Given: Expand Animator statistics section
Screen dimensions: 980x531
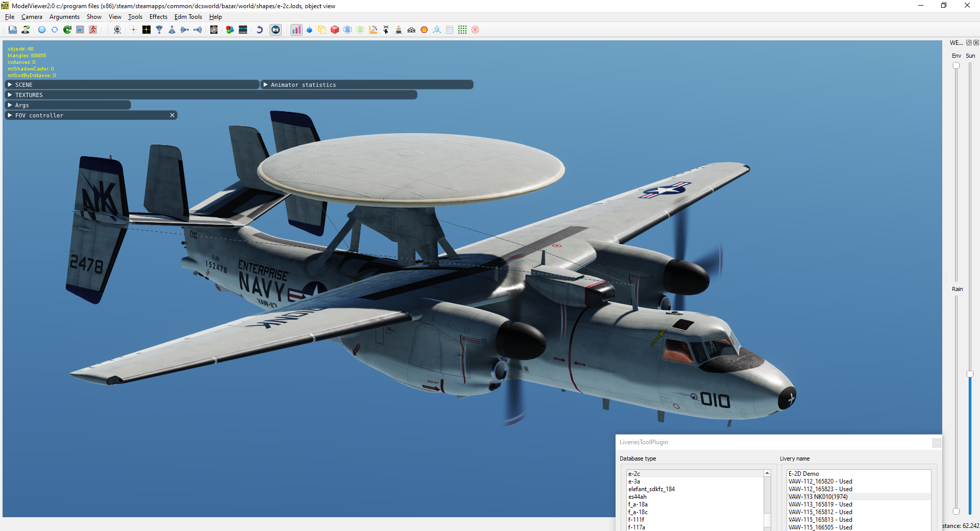Looking at the screenshot, I should coord(367,85).
